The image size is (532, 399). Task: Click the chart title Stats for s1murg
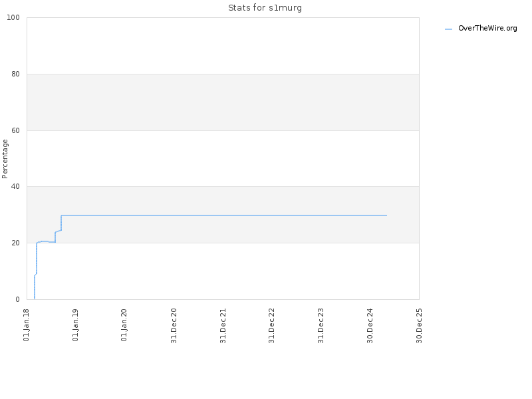click(x=265, y=8)
